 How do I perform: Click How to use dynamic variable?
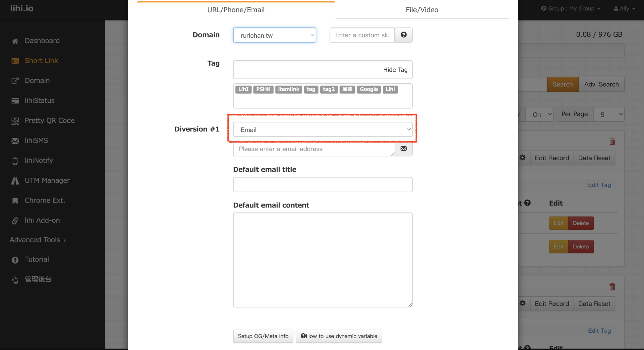pyautogui.click(x=339, y=336)
